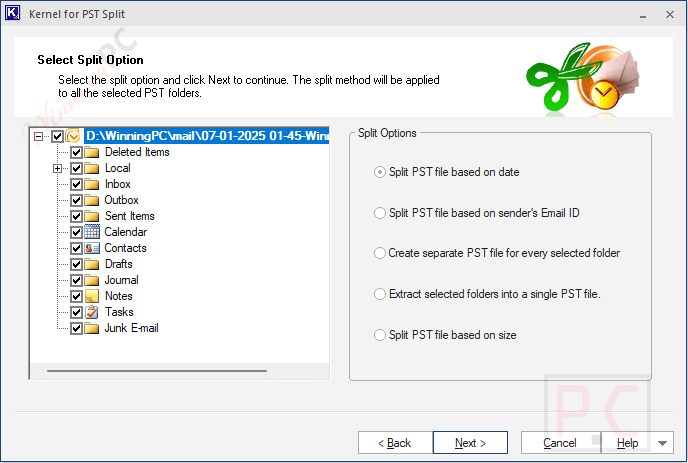Click the Calendar folder icon in tree
The image size is (688, 463).
[x=92, y=232]
